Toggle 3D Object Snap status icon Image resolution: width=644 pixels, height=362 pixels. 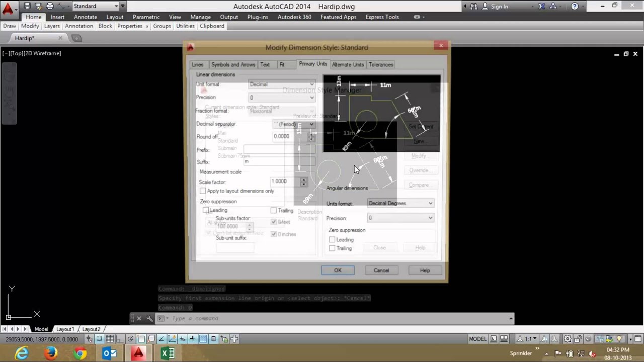point(151,339)
